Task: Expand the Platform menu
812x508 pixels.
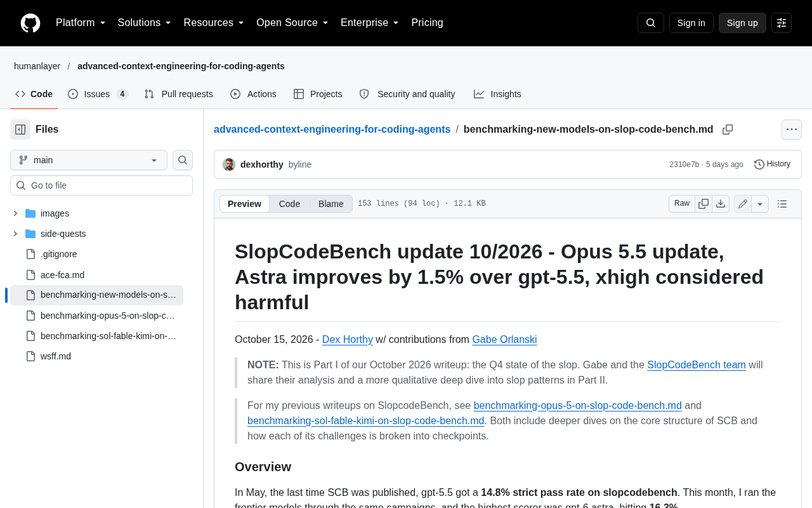Action: [x=81, y=23]
